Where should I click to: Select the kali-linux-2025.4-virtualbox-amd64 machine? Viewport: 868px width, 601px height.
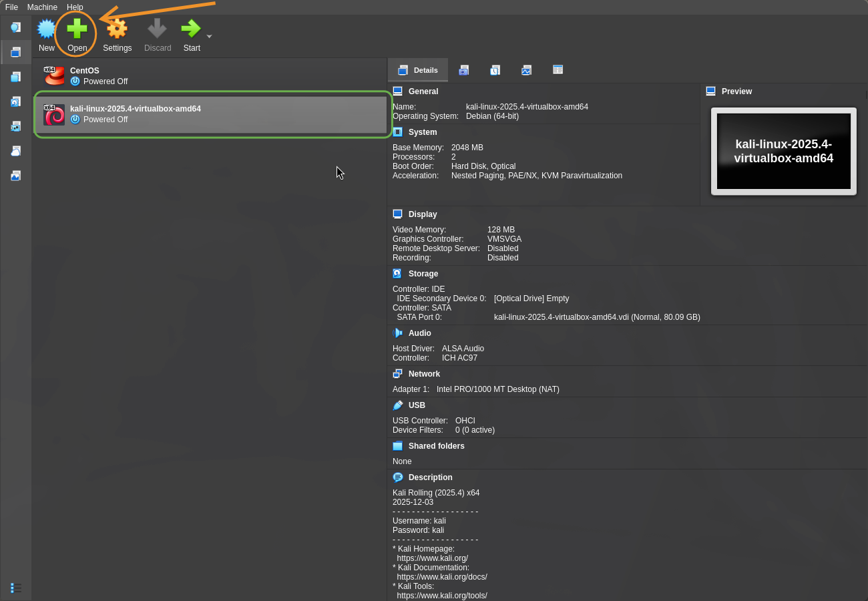pos(211,114)
